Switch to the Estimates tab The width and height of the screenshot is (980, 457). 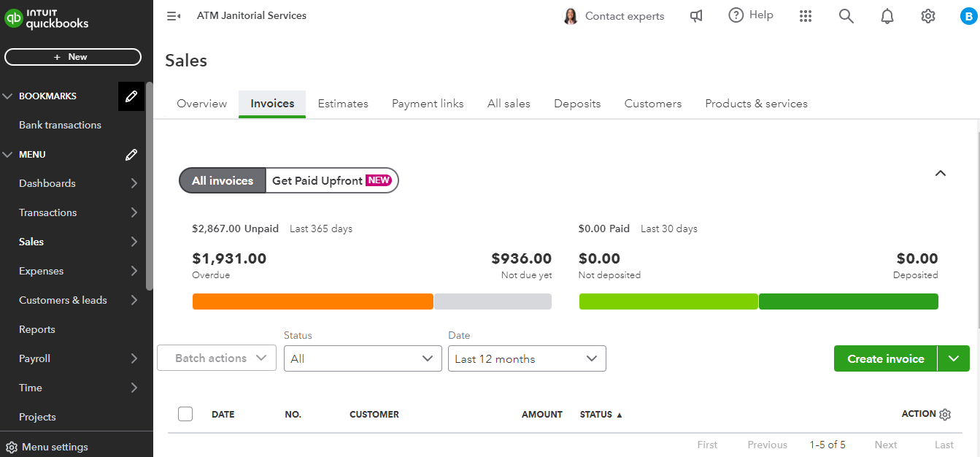(343, 104)
